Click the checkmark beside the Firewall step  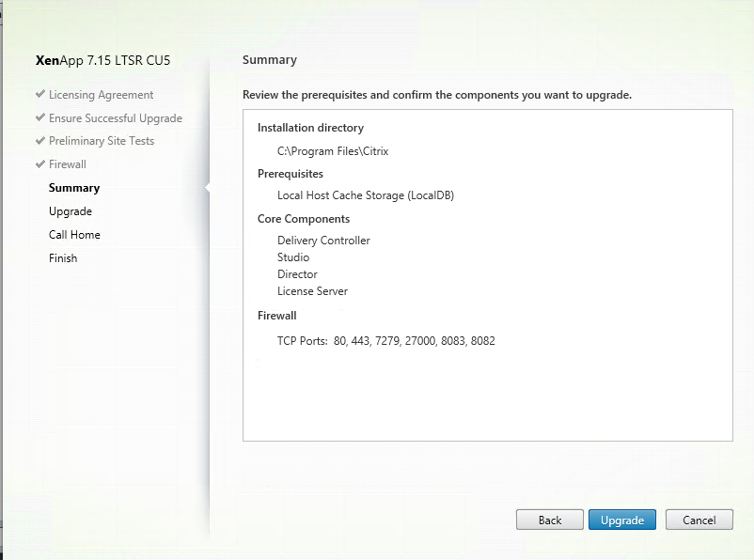(x=40, y=163)
